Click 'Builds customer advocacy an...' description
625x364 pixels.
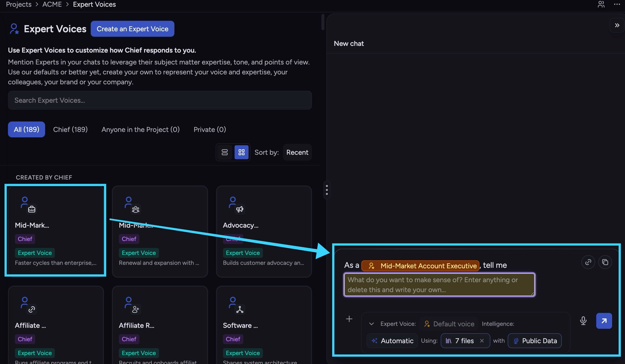tap(263, 263)
